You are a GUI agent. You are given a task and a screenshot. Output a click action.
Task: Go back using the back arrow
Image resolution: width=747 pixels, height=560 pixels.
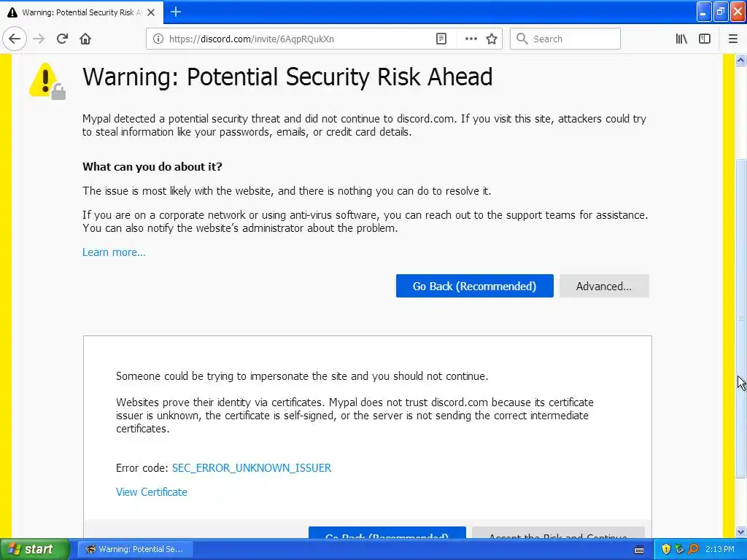(15, 39)
